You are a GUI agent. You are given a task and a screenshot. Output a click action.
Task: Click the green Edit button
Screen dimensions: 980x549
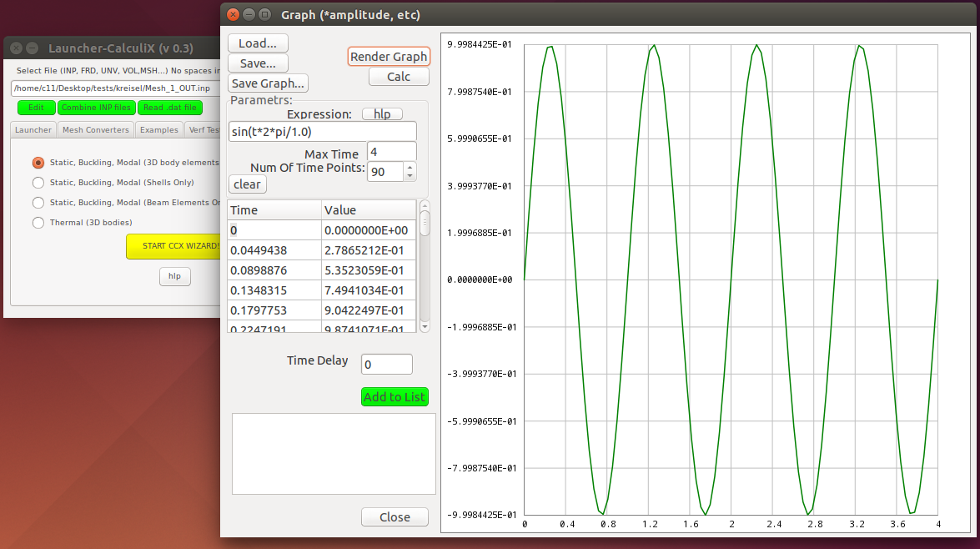[36, 107]
